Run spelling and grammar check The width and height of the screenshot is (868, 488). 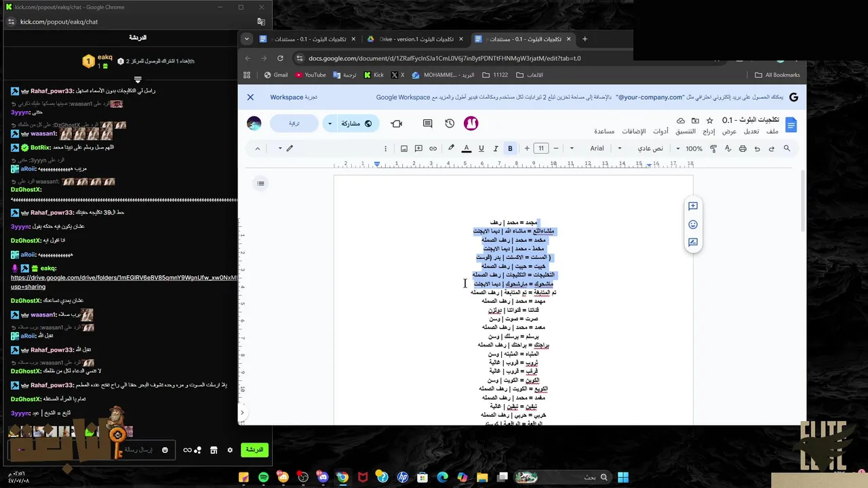728,148
